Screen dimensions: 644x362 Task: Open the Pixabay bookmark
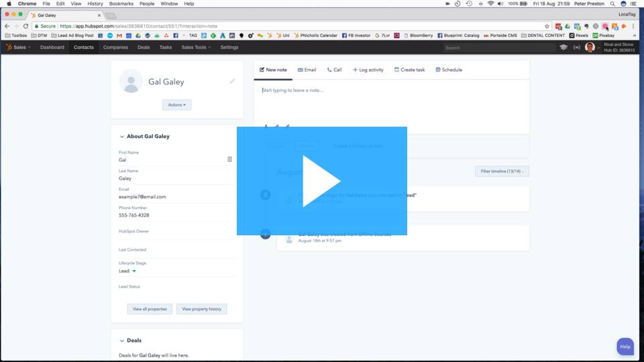point(603,36)
